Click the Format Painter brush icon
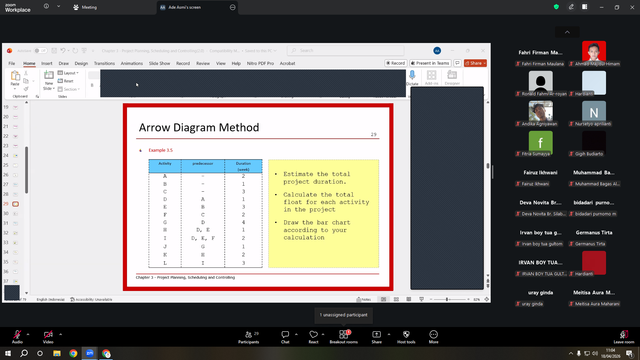This screenshot has width=640, height=360. 26,89
